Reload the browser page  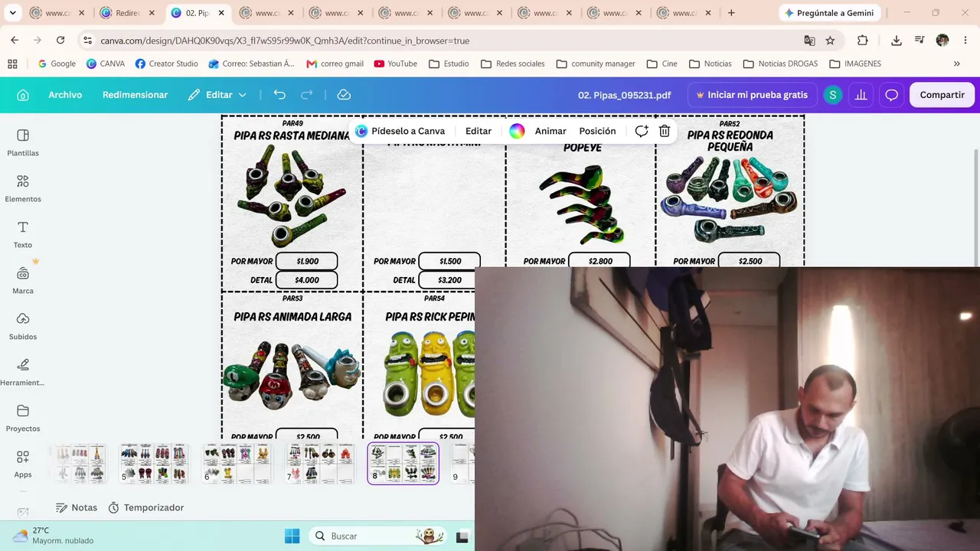coord(60,41)
